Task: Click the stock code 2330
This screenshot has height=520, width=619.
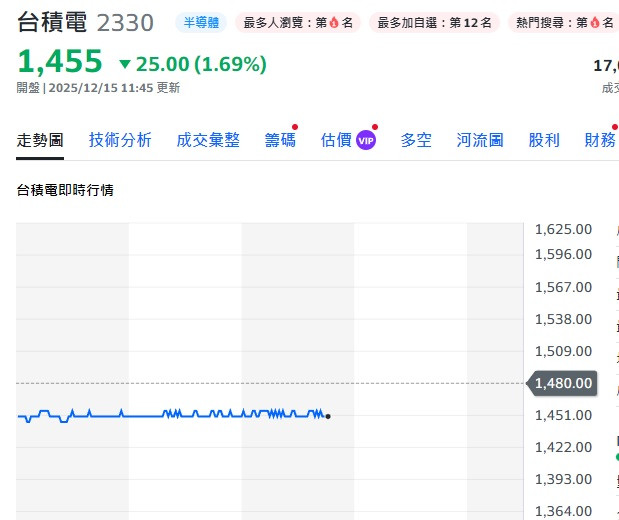Action: point(125,22)
